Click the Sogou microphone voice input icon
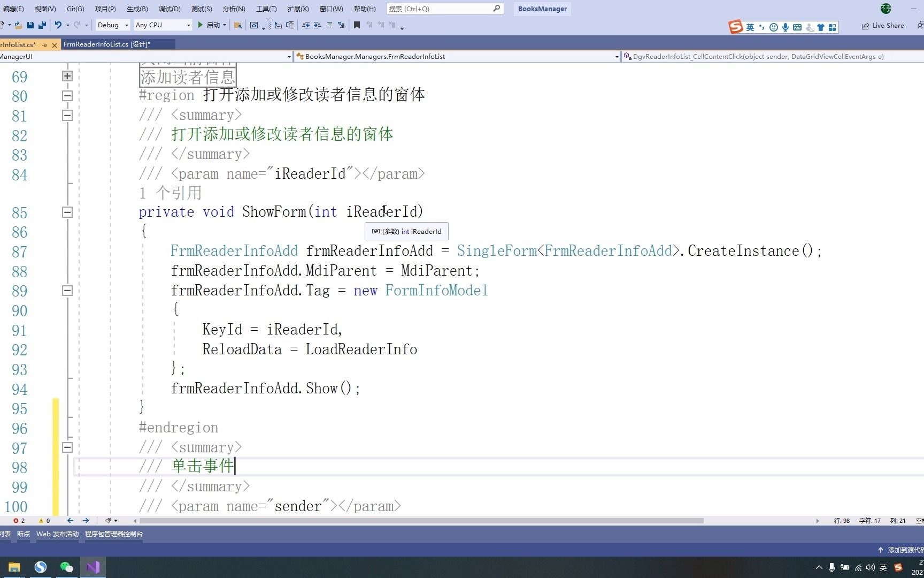924x578 pixels. point(786,27)
